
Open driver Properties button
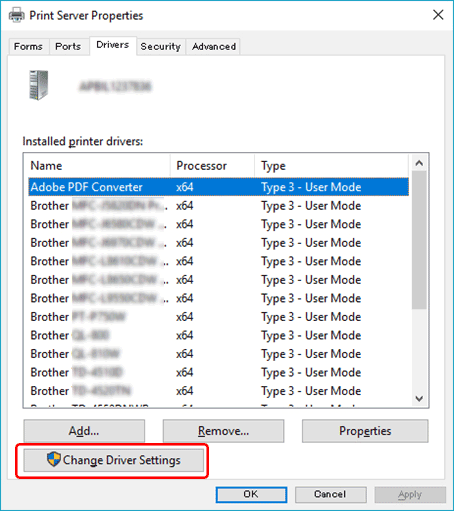tap(365, 431)
